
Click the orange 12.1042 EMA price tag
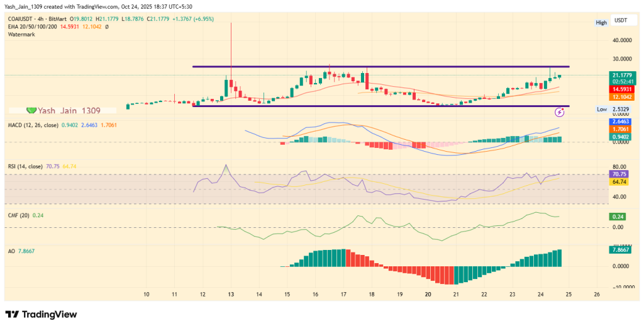coord(619,97)
